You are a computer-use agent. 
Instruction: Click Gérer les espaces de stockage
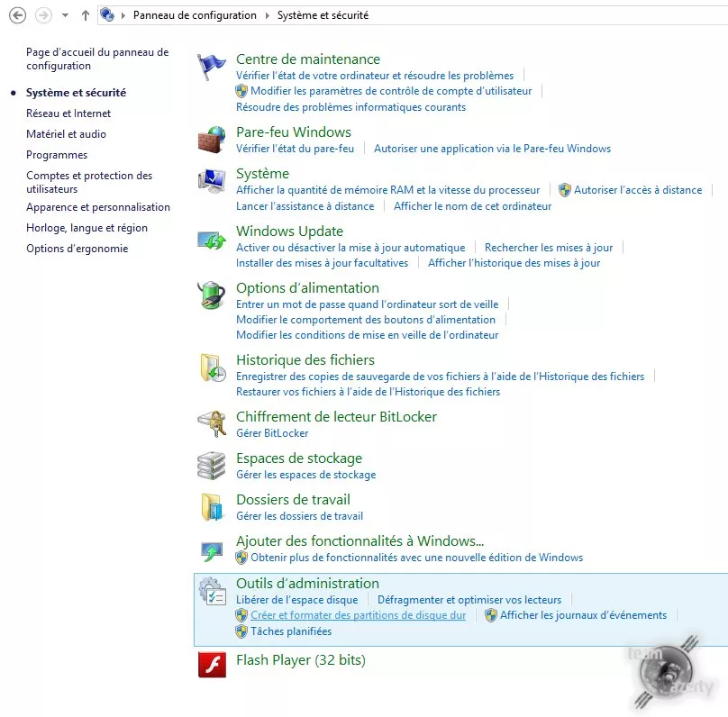coord(306,475)
